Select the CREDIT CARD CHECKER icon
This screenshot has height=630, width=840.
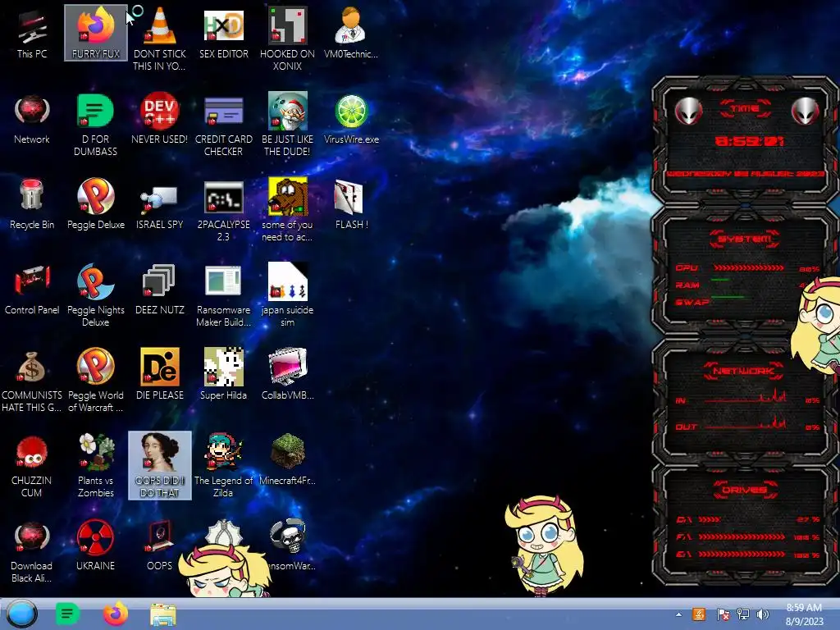(223, 125)
